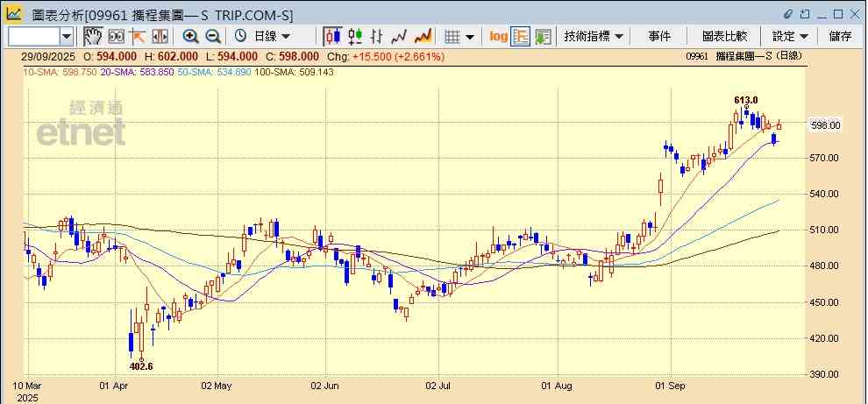Click the 540.00 price axis label
The width and height of the screenshot is (868, 404).
point(826,195)
